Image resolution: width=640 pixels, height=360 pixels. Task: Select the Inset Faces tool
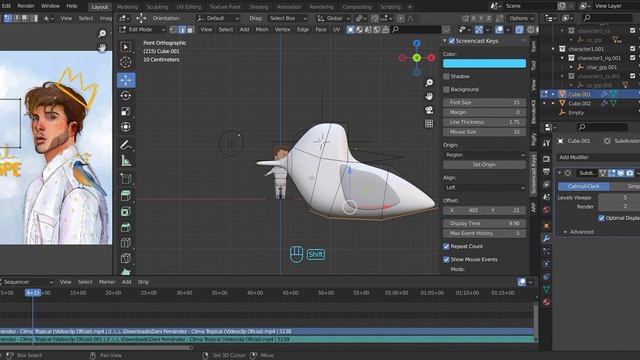pos(126,211)
